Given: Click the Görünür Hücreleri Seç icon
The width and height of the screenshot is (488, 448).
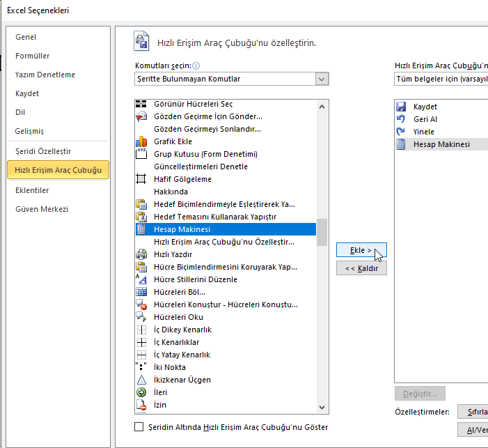Looking at the screenshot, I should point(141,104).
